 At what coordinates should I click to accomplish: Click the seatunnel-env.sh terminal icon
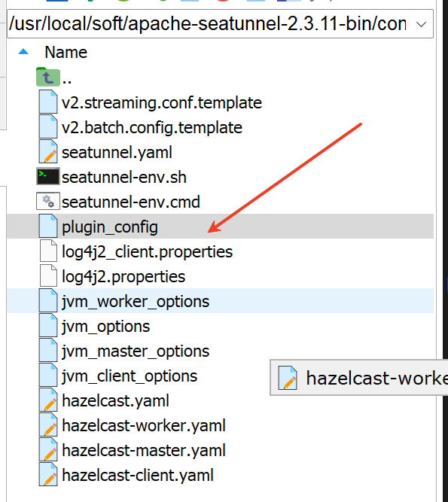[x=48, y=176]
